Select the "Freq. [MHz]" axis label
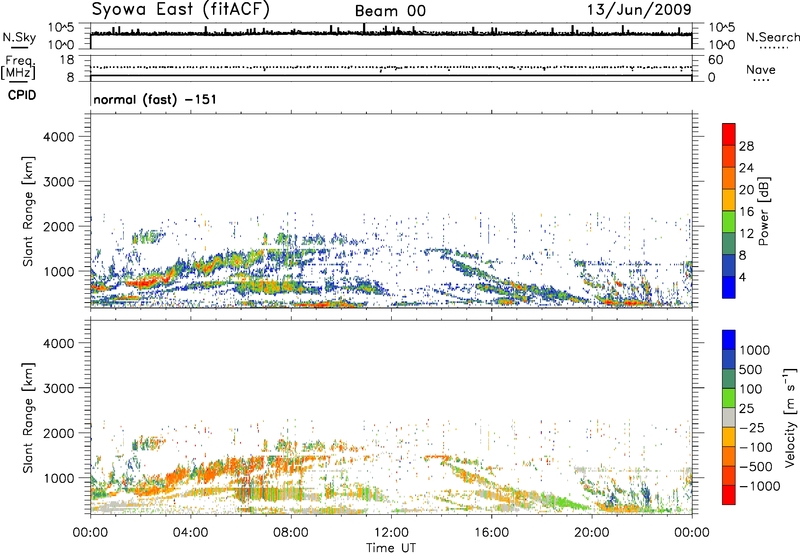 pyautogui.click(x=18, y=67)
